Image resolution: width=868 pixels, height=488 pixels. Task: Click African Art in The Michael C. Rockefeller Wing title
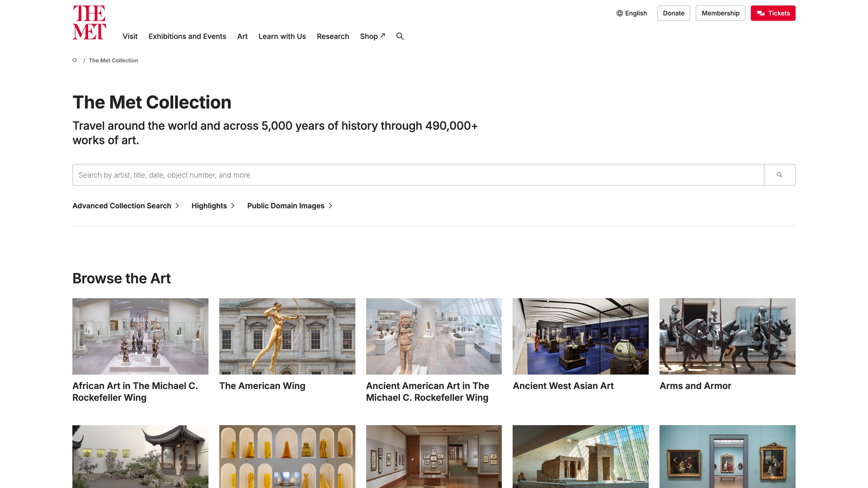tap(135, 391)
